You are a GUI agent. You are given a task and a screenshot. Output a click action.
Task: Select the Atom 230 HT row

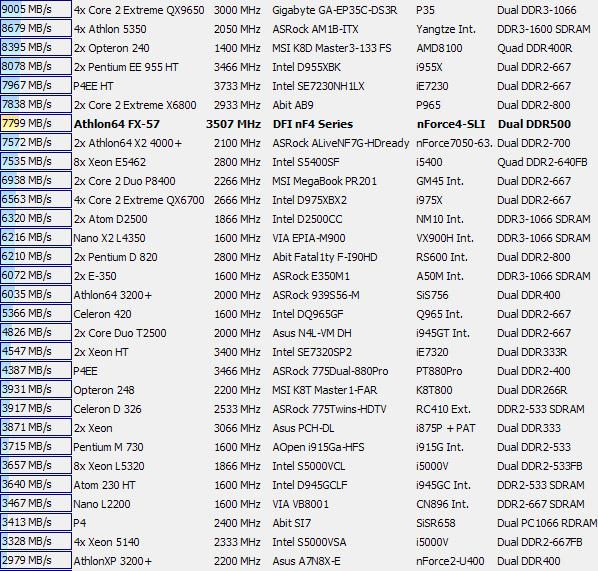[299, 486]
